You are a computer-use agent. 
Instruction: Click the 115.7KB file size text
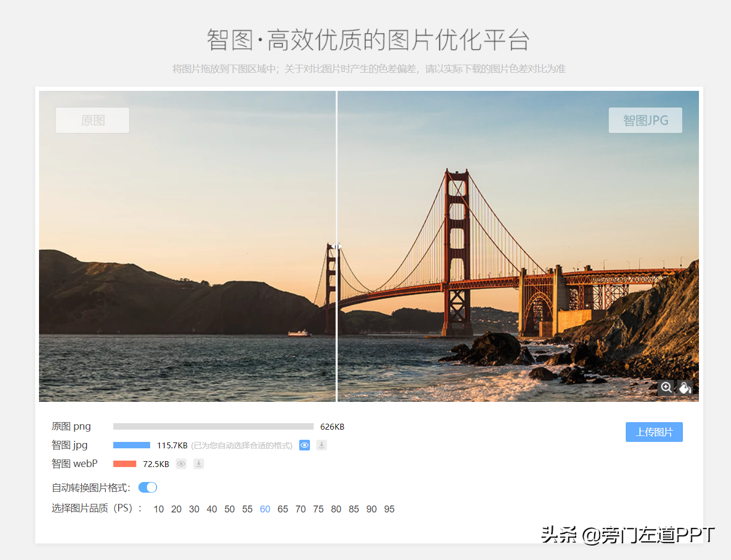pyautogui.click(x=172, y=445)
